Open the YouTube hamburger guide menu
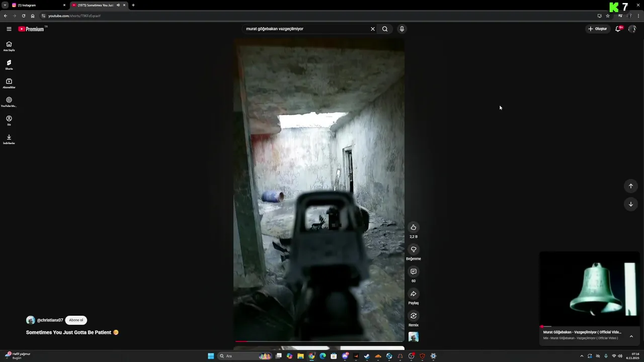Screen dimensions: 644x362 (9, 29)
